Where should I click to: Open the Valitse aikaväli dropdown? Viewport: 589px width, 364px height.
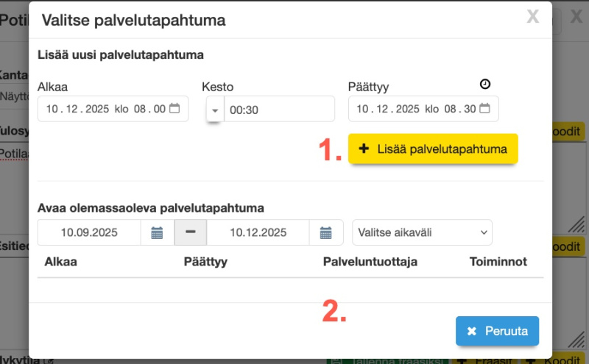click(x=423, y=232)
